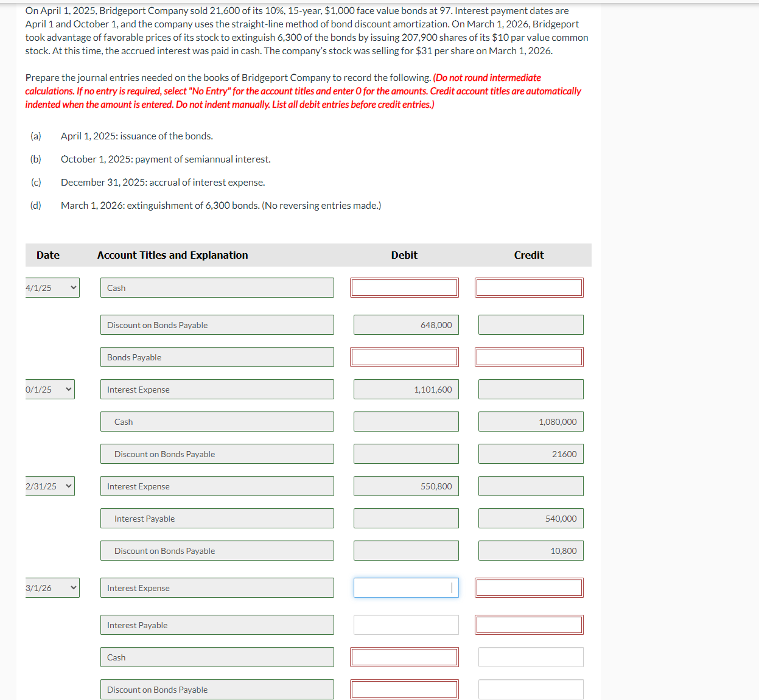The width and height of the screenshot is (759, 700).
Task: Click the debit field for Bonds Payable
Action: 405,357
